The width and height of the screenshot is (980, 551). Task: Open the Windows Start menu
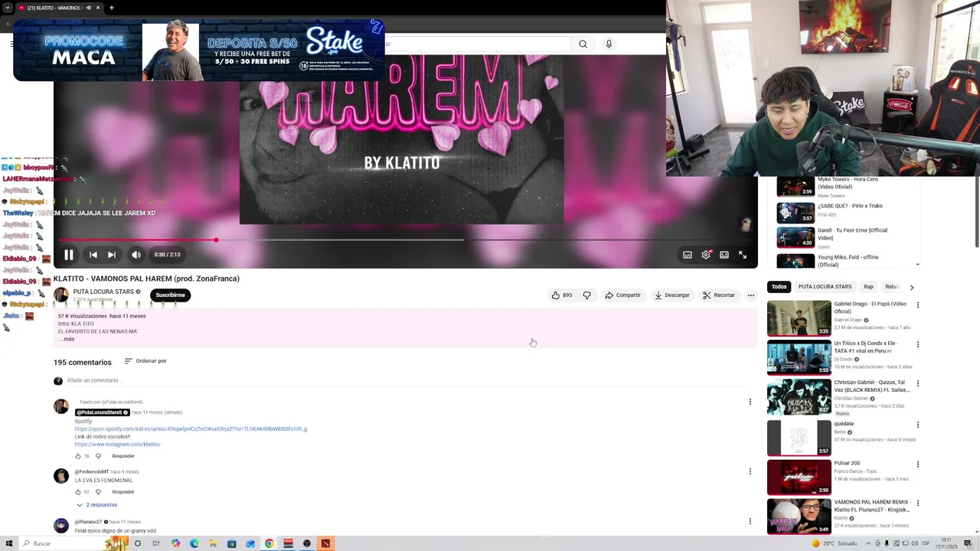8,543
